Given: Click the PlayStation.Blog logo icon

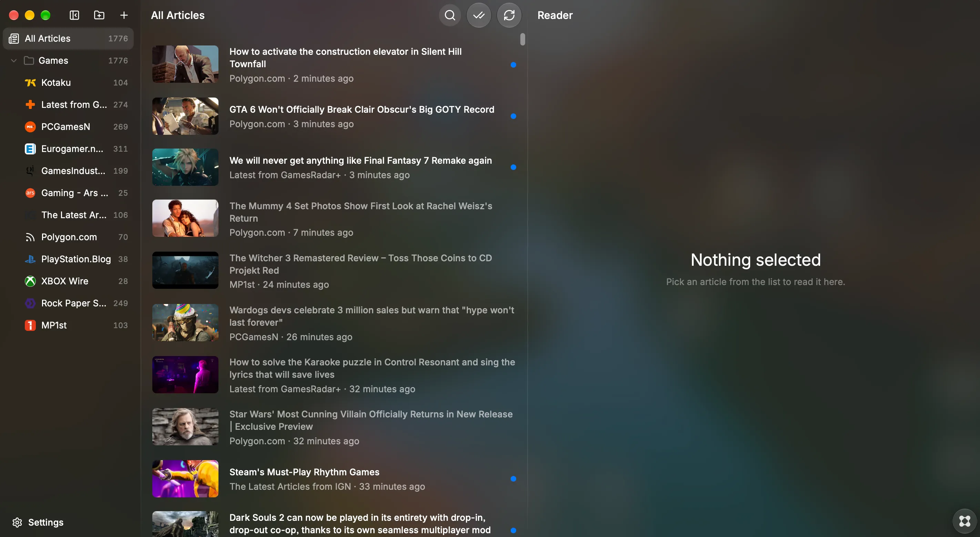Looking at the screenshot, I should coord(30,259).
